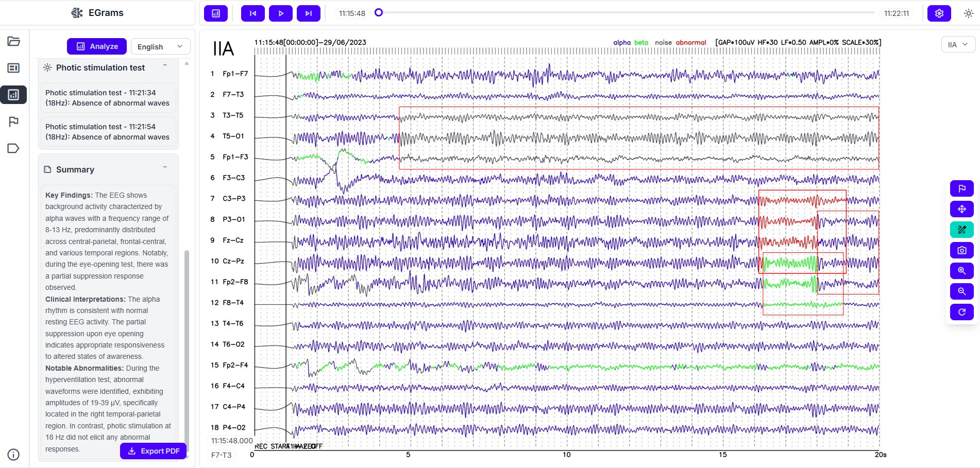Select the move/pan tool
This screenshot has width=980, height=468.
(961, 209)
